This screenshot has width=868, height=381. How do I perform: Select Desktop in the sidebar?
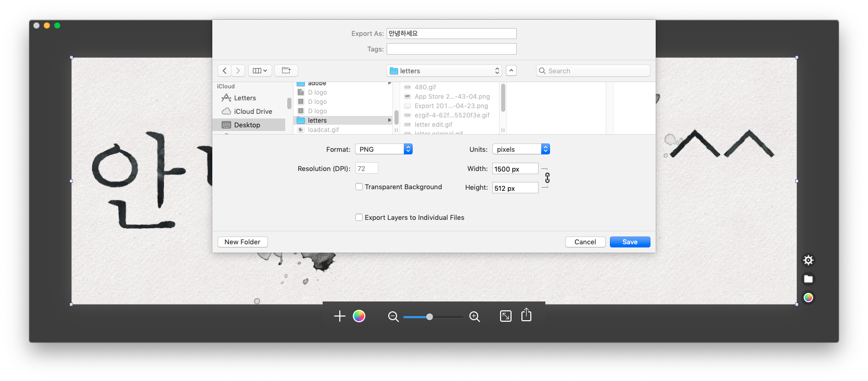(x=250, y=125)
